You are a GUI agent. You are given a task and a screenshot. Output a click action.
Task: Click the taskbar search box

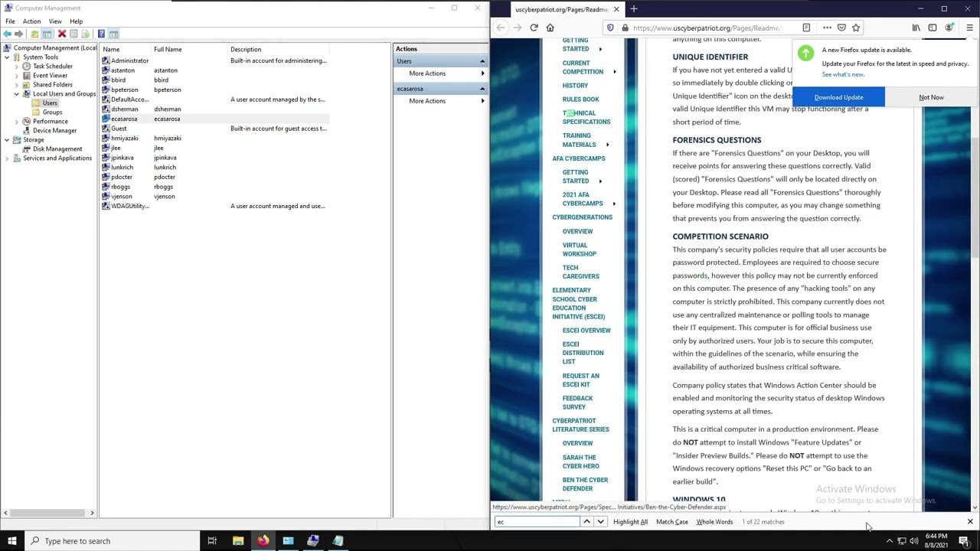point(111,541)
